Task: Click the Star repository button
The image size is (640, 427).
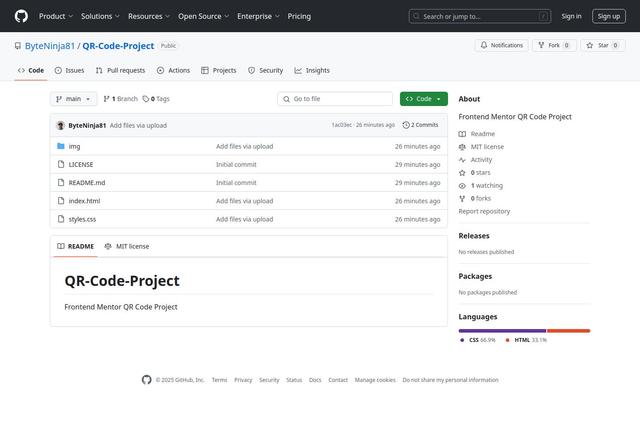Action: pyautogui.click(x=603, y=45)
